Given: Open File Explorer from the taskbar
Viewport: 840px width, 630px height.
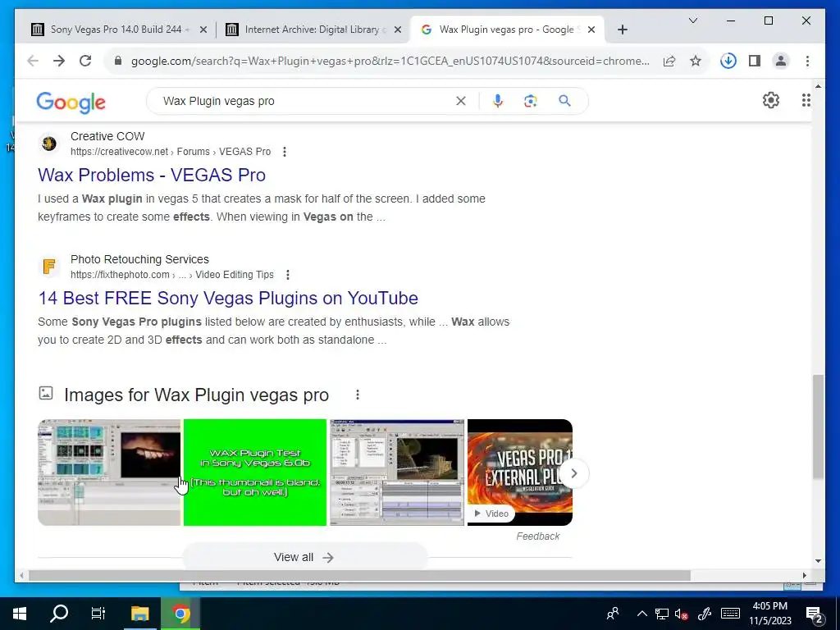Looking at the screenshot, I should click(x=139, y=614).
